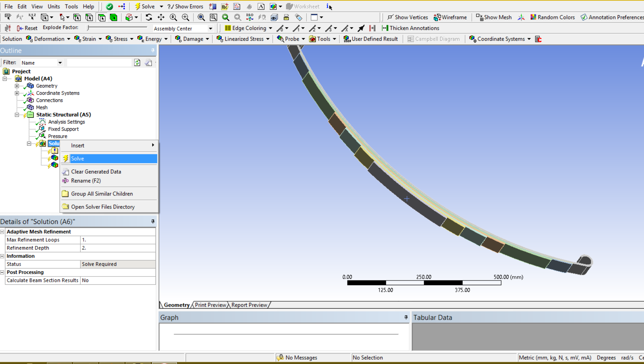
Task: Select the Mesh tree item
Action: (x=41, y=107)
